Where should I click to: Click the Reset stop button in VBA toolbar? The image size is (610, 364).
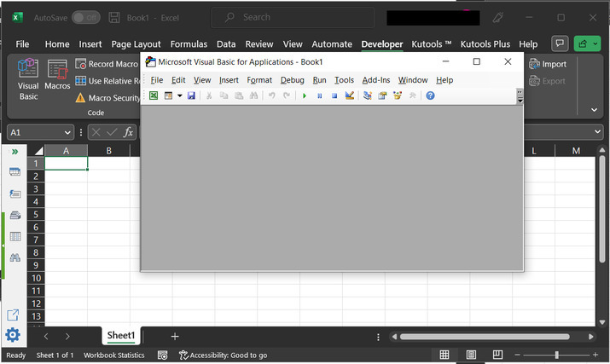[x=334, y=95]
